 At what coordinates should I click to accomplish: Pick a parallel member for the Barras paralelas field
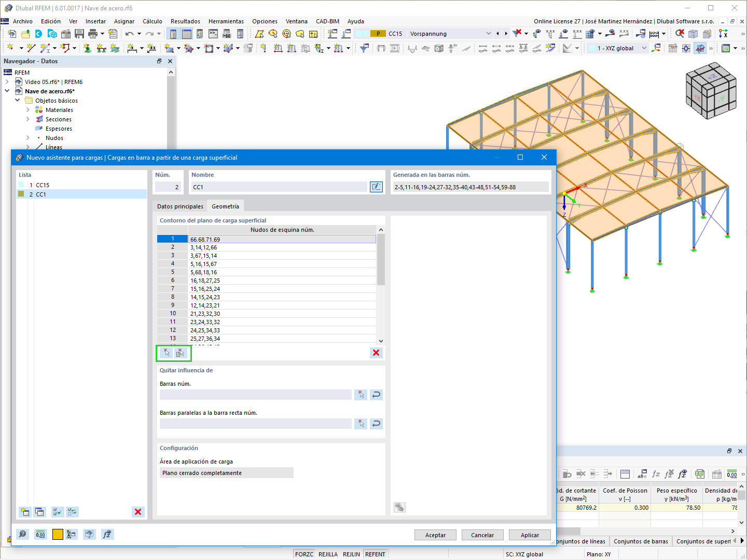pos(361,424)
